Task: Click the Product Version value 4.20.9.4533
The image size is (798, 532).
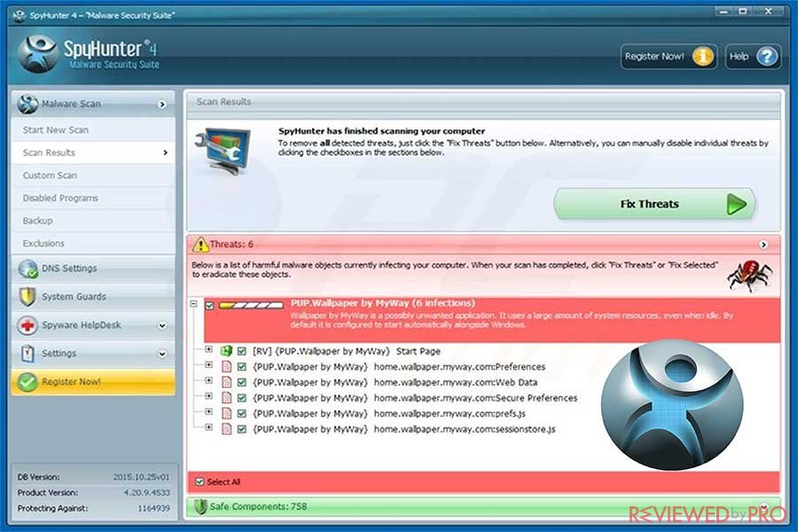Action: click(146, 493)
